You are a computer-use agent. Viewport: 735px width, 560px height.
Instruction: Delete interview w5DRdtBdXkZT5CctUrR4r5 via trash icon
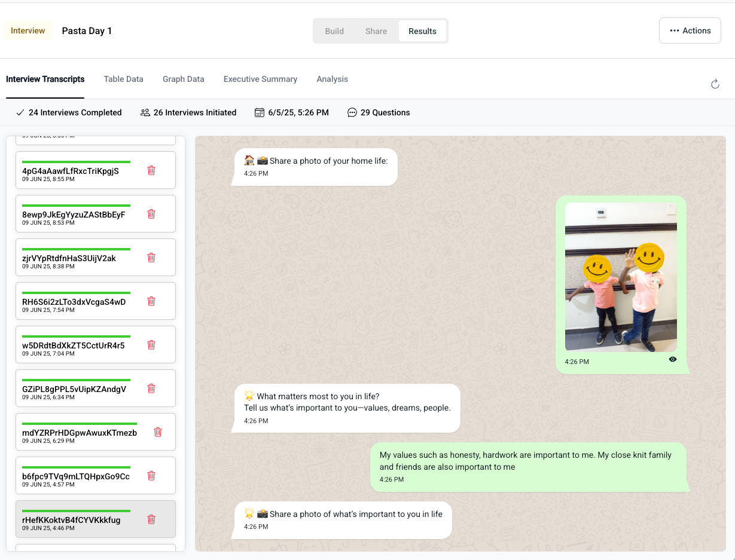pos(151,345)
